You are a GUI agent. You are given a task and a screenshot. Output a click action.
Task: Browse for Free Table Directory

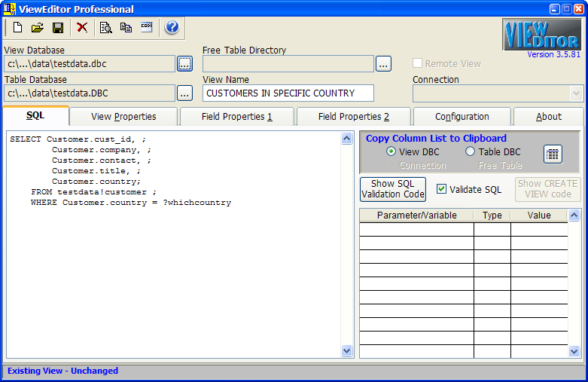click(x=383, y=64)
